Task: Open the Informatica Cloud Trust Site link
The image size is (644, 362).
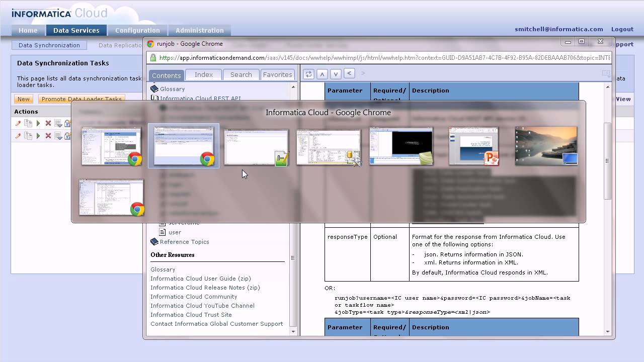Action: point(191,315)
